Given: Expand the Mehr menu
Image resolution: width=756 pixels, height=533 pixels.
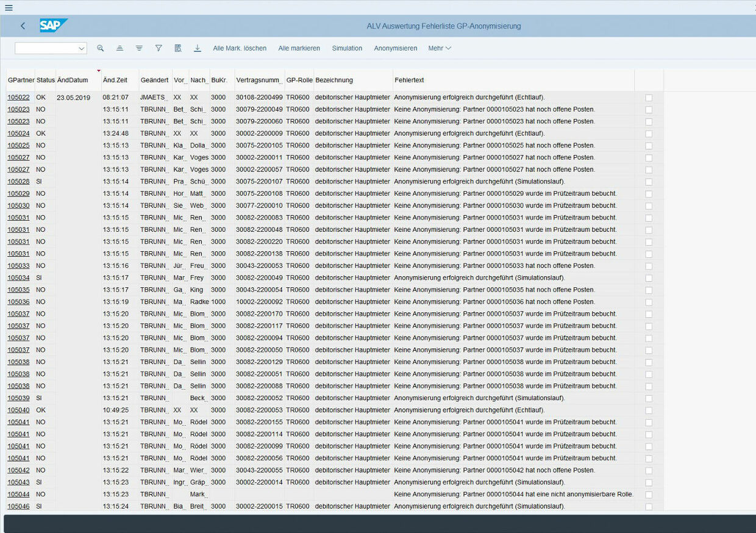Looking at the screenshot, I should pyautogui.click(x=439, y=48).
